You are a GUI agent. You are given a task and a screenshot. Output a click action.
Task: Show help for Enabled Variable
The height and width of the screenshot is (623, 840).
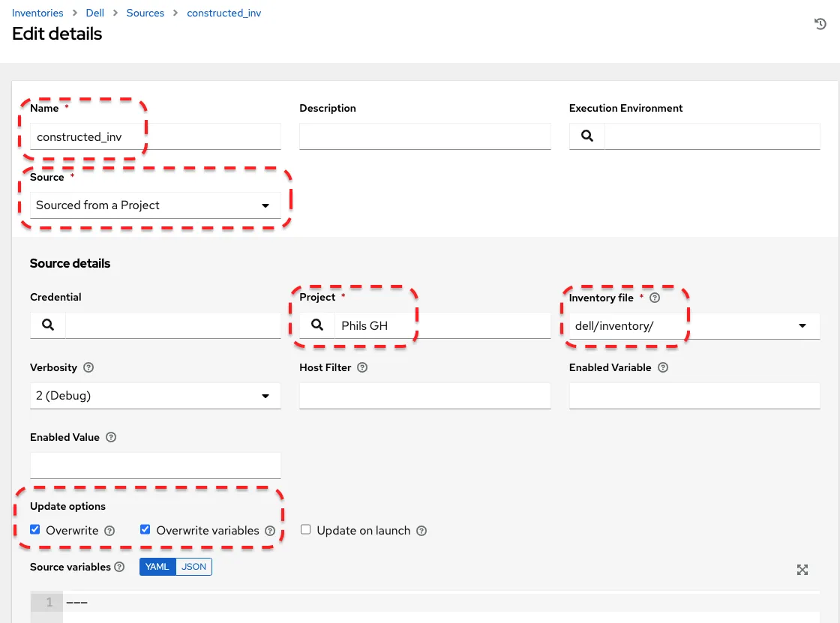coord(662,367)
